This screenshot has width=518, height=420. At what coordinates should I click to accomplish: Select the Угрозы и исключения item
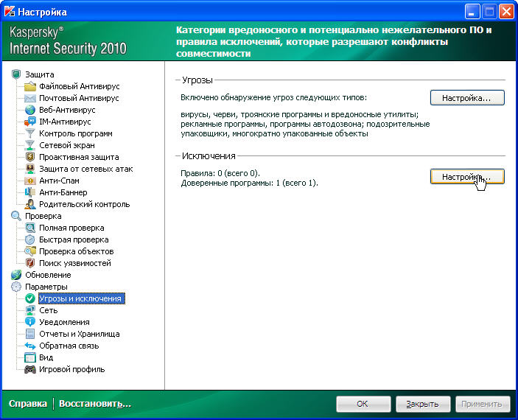[x=82, y=298]
